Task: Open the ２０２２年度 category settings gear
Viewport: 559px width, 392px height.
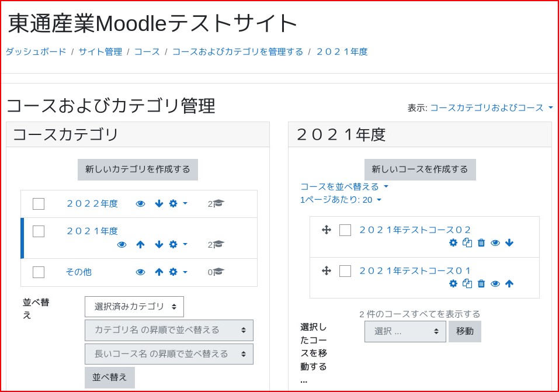Action: click(173, 204)
